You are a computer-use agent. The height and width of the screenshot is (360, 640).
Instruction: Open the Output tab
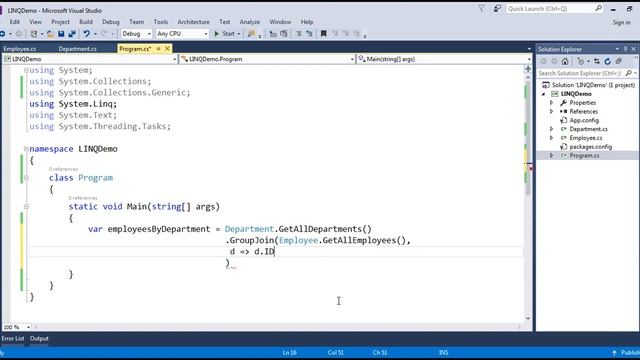[39, 338]
